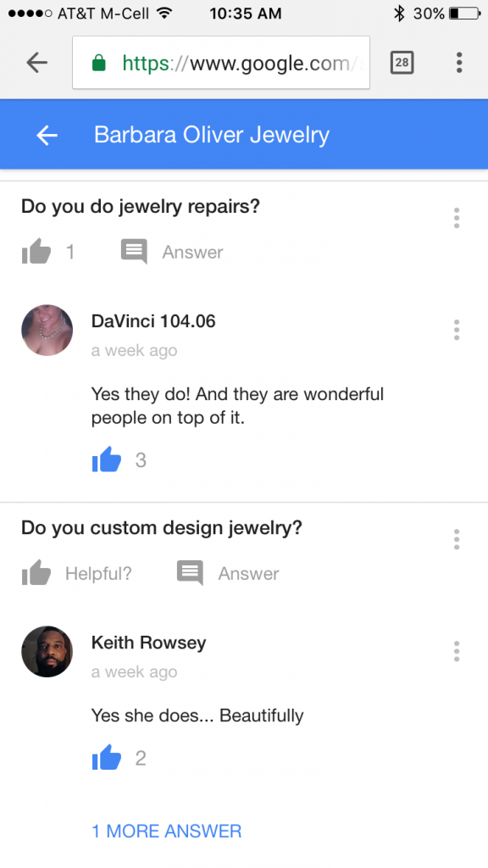The height and width of the screenshot is (868, 488).
Task: Show 1 MORE ANSWER
Action: click(167, 831)
